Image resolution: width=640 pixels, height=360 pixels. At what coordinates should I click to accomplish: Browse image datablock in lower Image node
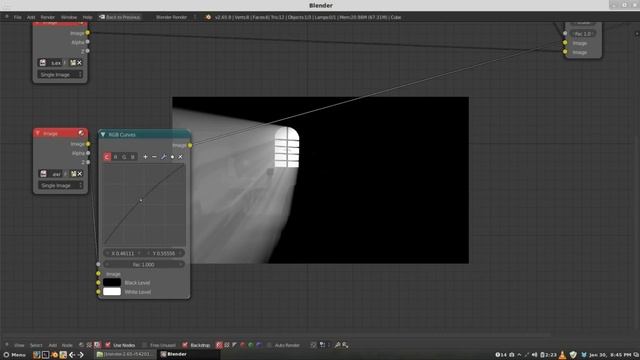point(43,174)
